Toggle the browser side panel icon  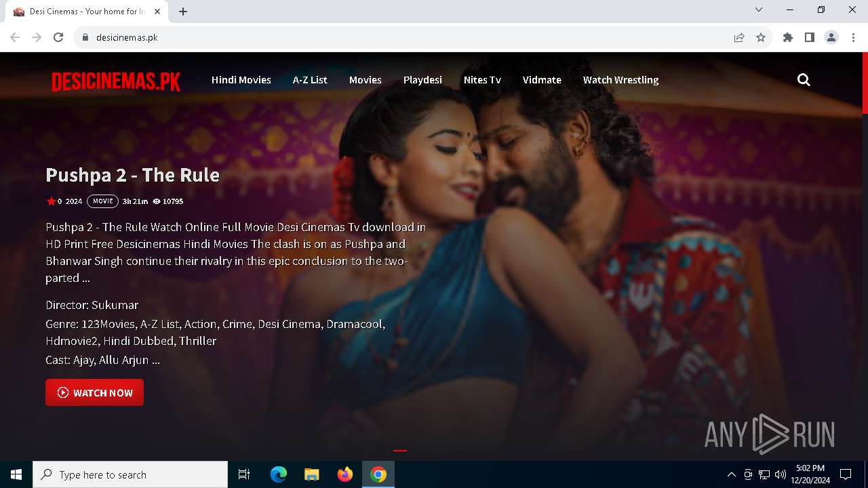(x=810, y=37)
